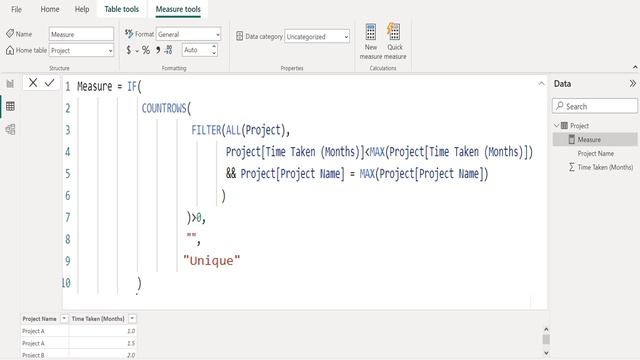
Task: Open Data category dropdown showing Uncategorized
Action: click(317, 36)
